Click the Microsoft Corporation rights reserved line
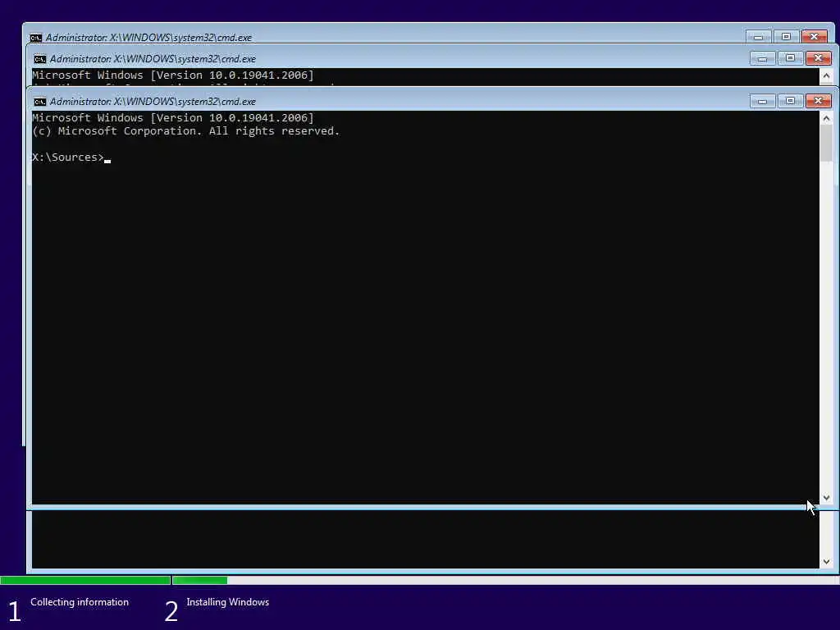 click(186, 131)
